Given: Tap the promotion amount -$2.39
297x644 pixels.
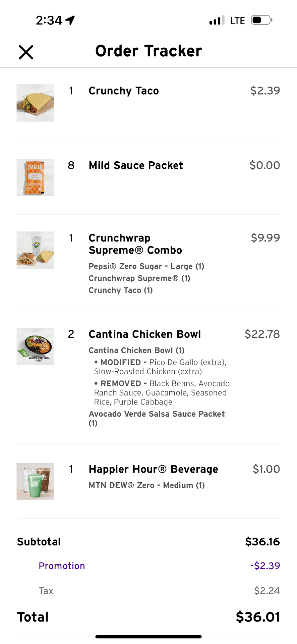Looking at the screenshot, I should pos(265,566).
